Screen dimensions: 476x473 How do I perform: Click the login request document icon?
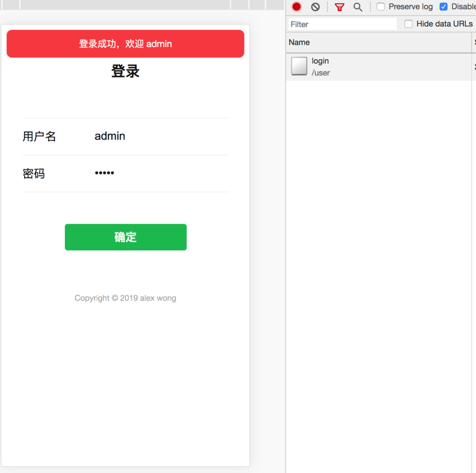(298, 67)
